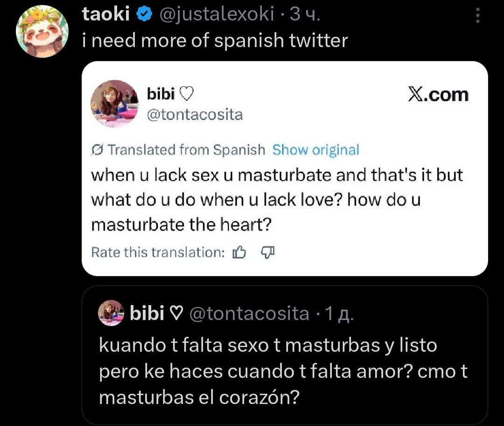Click the '1 д.' quoted post timestamp
This screenshot has width=504, height=426.
(x=339, y=314)
